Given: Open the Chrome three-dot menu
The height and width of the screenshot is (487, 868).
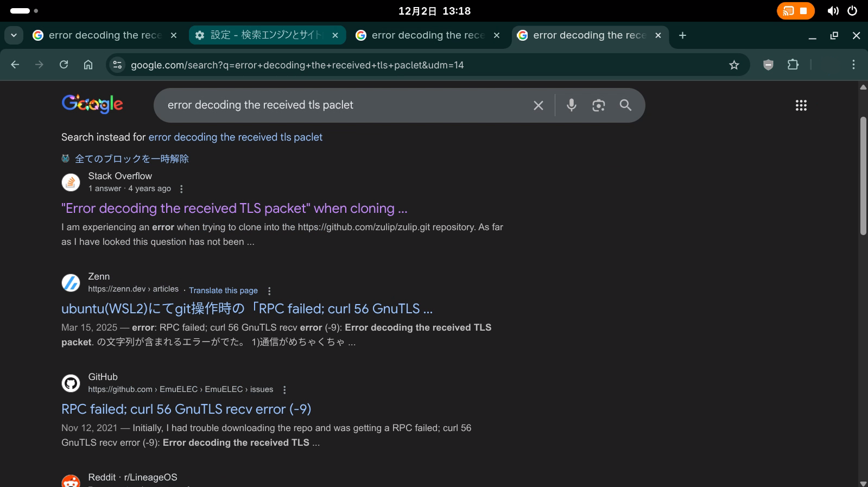Looking at the screenshot, I should (853, 65).
